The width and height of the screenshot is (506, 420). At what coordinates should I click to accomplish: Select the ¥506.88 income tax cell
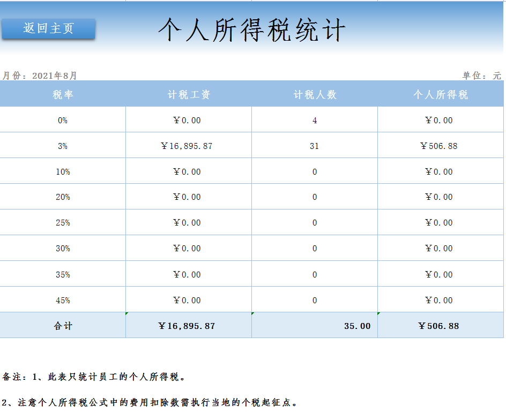(440, 145)
